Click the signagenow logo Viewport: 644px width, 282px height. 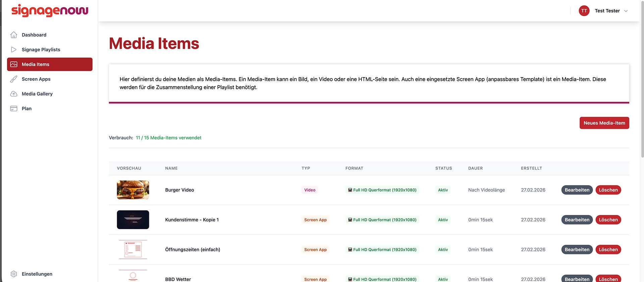(x=50, y=11)
